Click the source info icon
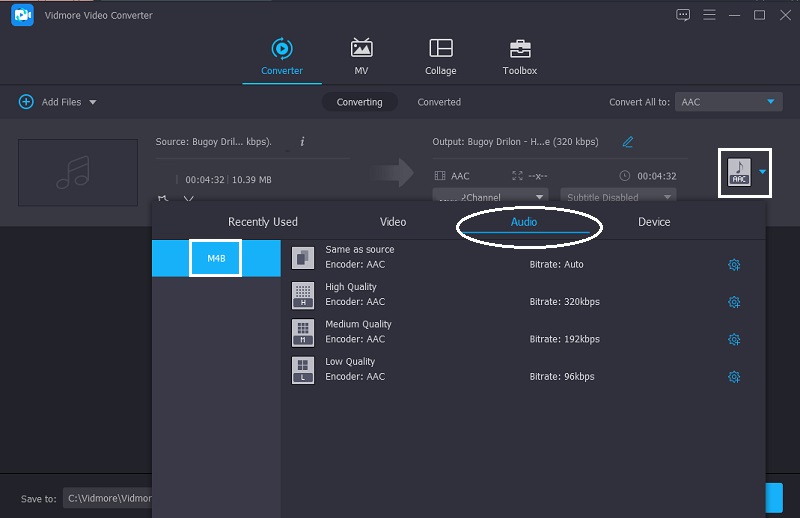The image size is (800, 518). pyautogui.click(x=302, y=142)
